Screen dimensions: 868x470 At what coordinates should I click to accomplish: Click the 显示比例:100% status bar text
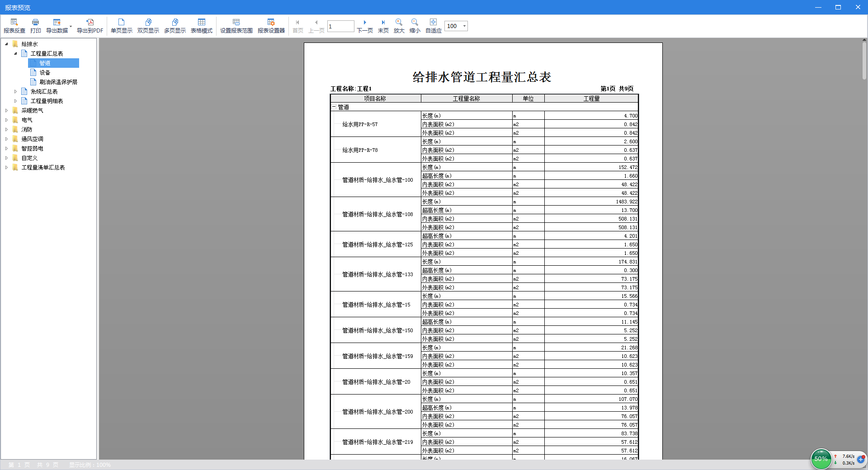(90, 465)
